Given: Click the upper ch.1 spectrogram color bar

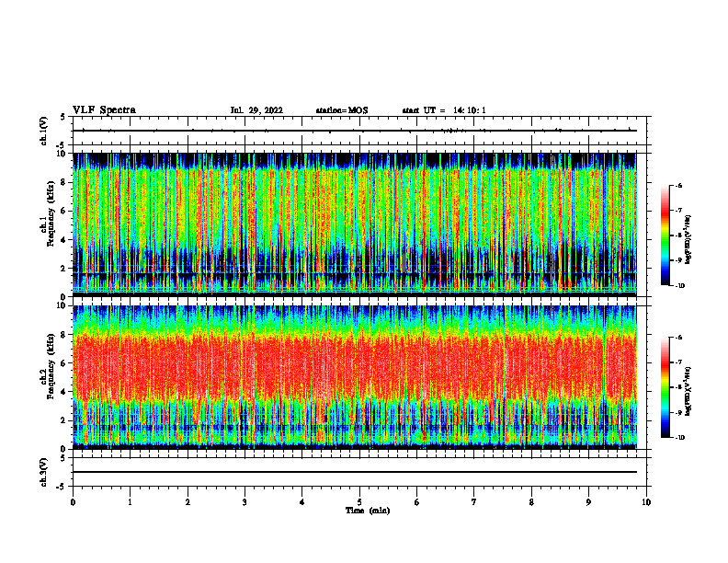Looking at the screenshot, I should [x=665, y=236].
